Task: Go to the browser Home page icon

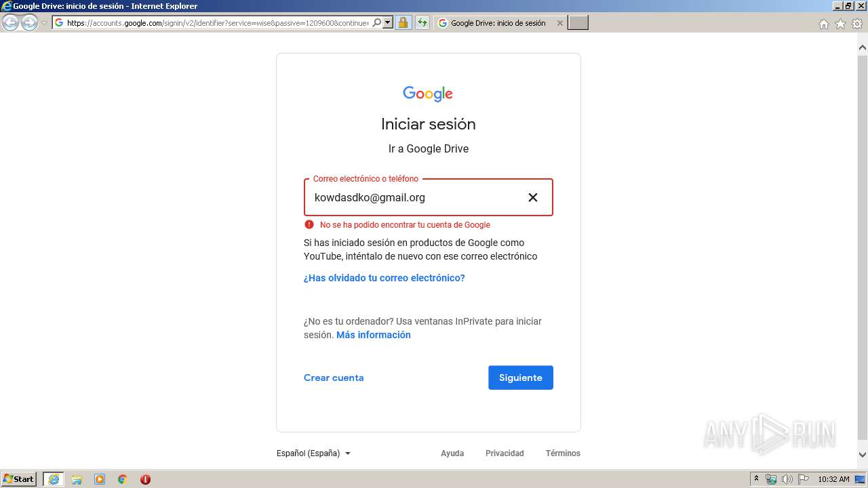Action: point(824,24)
